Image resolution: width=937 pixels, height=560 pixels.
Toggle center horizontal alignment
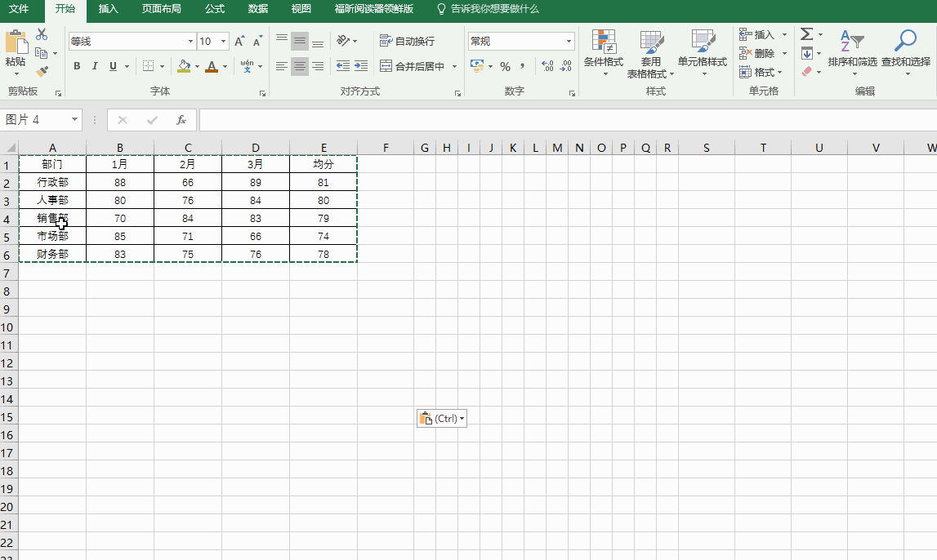[300, 66]
